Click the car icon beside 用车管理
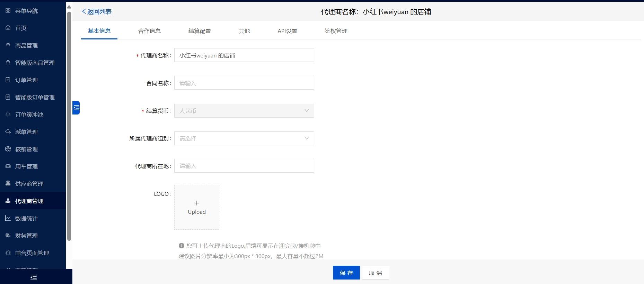The width and height of the screenshot is (644, 284). click(8, 166)
